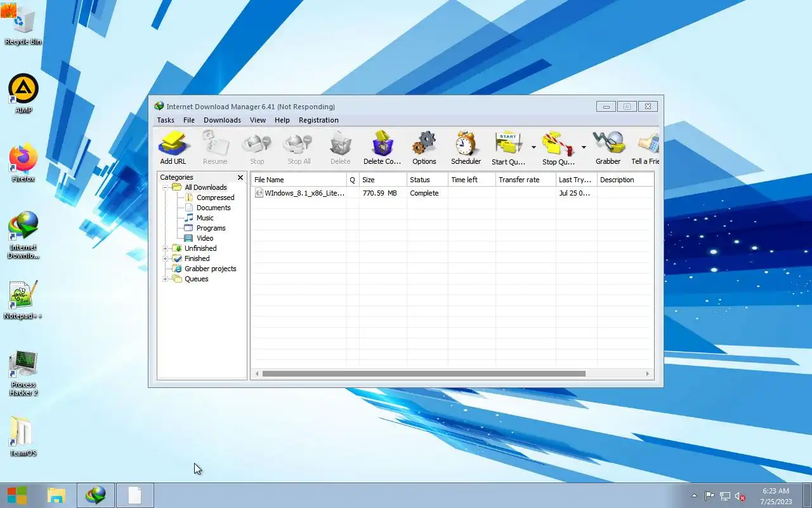Expand the Finished tree node
The image size is (812, 508).
point(166,258)
